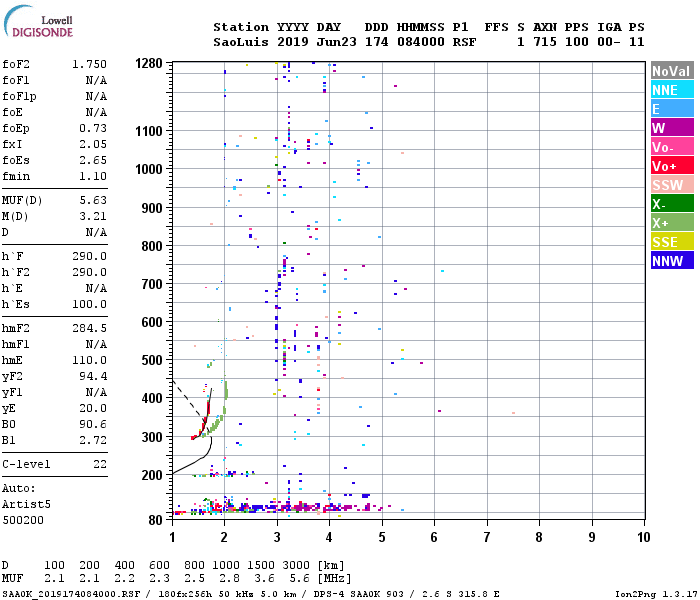The image size is (700, 600).
Task: Click the 1280 km y-axis label
Action: (149, 63)
